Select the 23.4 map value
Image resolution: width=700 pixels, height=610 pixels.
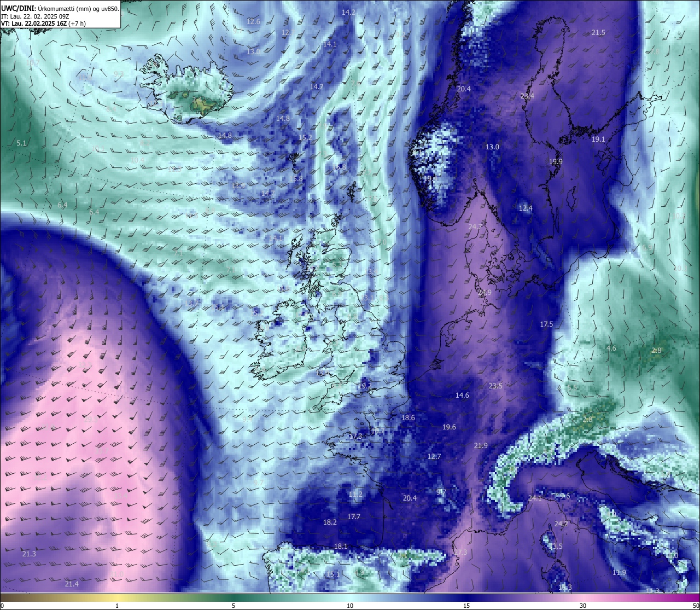(527, 96)
